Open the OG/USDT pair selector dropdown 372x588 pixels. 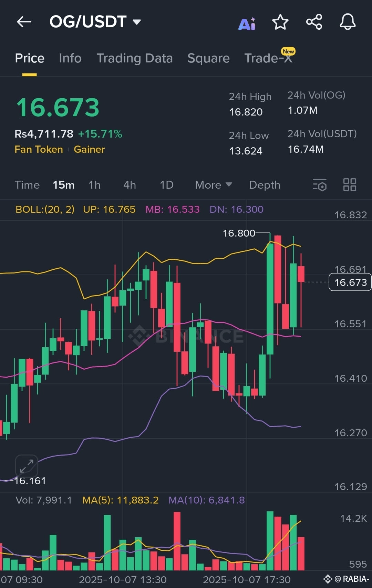click(95, 22)
